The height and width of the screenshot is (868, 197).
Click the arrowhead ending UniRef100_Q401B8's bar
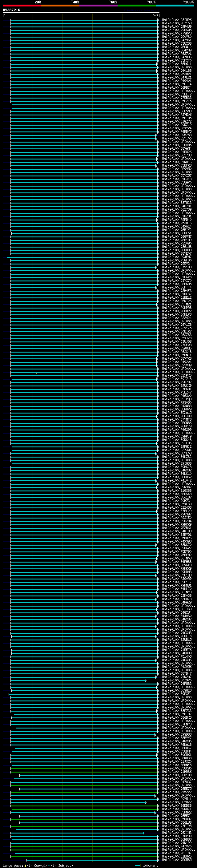point(157,71)
